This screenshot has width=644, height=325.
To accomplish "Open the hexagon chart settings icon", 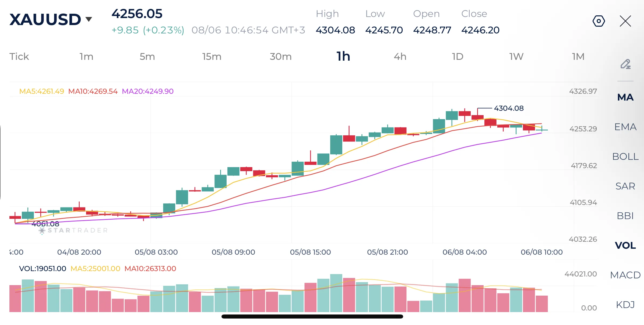I will point(599,21).
